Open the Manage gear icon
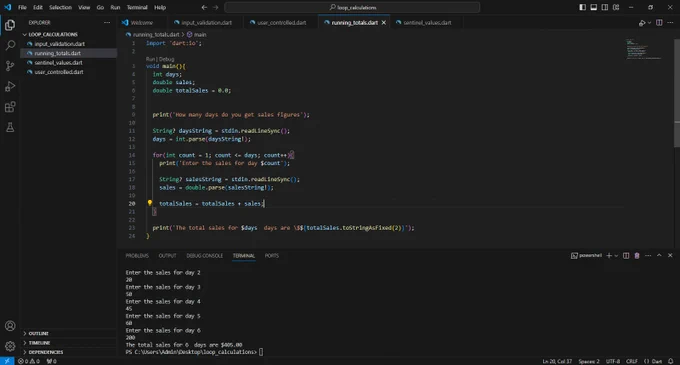680x365 pixels. [x=10, y=346]
